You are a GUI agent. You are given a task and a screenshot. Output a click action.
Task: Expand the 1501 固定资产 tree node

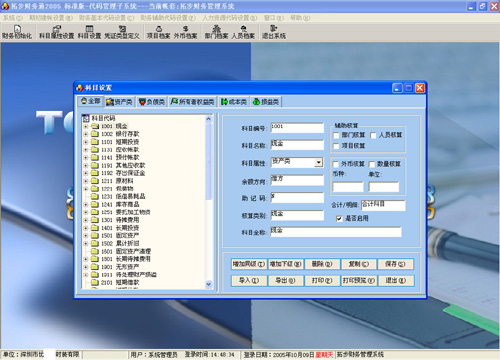click(86, 236)
